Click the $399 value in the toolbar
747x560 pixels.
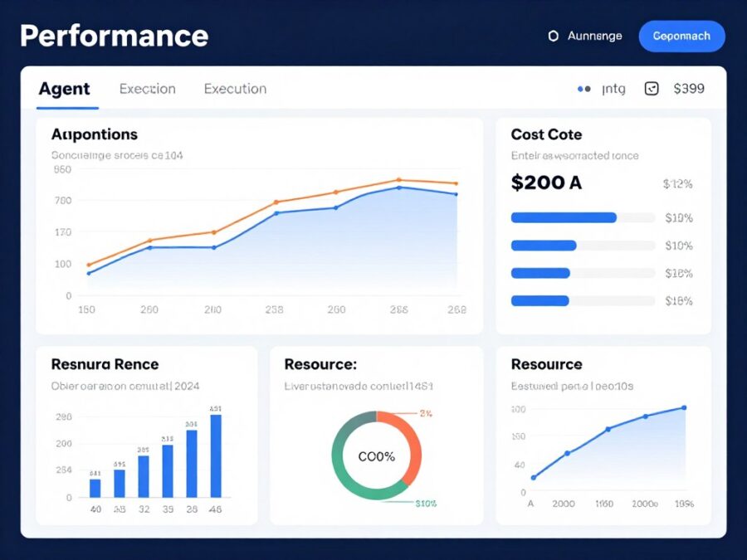pyautogui.click(x=690, y=88)
